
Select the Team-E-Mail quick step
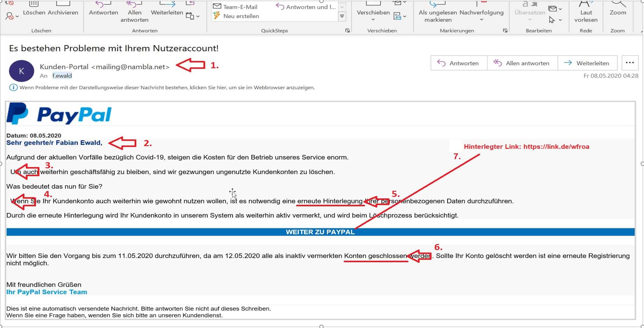pos(235,7)
